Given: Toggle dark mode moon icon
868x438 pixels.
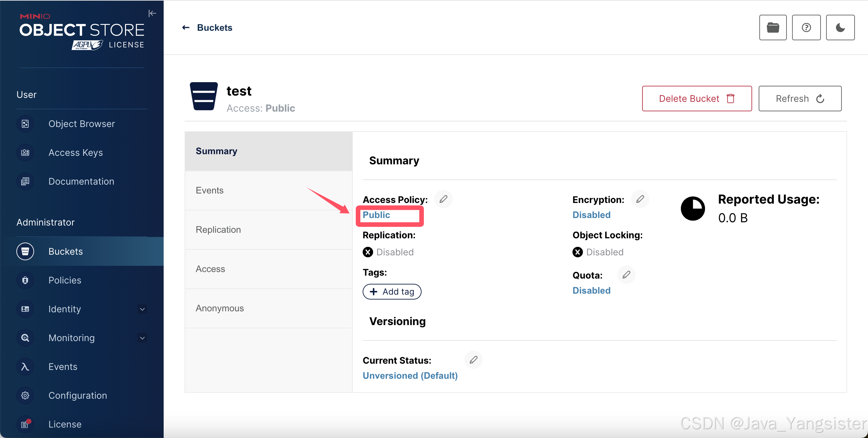Looking at the screenshot, I should pyautogui.click(x=840, y=27).
